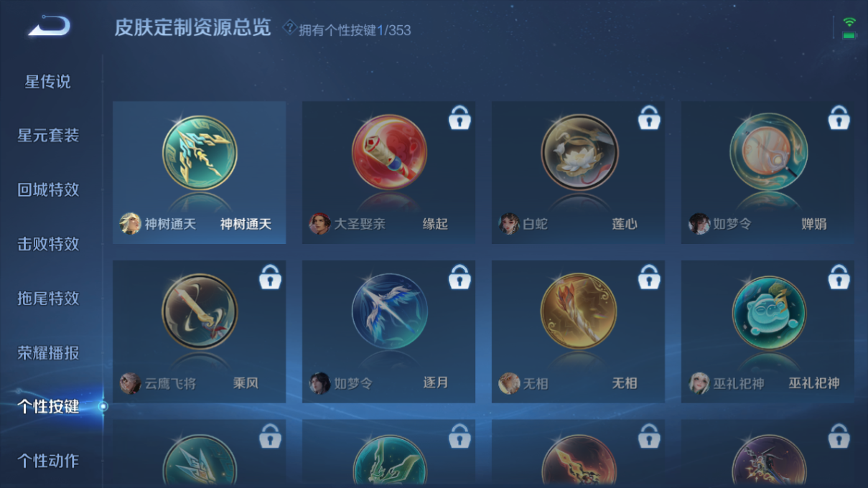Select the golden 无相 key emblem
Image resolution: width=868 pixels, height=488 pixels.
(x=579, y=312)
